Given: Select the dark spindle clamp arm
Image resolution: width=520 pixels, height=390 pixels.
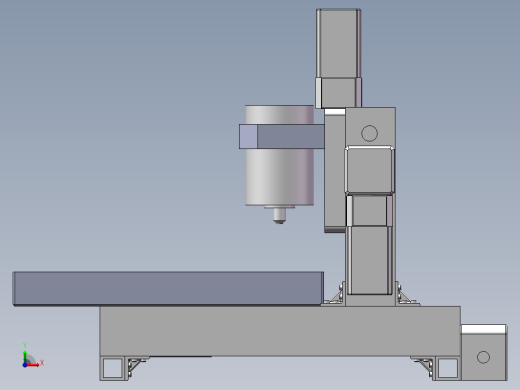Looking at the screenshot, I should tap(291, 136).
